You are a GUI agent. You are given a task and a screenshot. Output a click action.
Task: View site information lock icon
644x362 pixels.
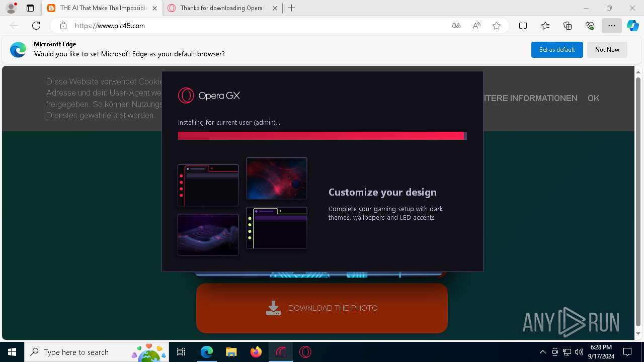click(63, 26)
